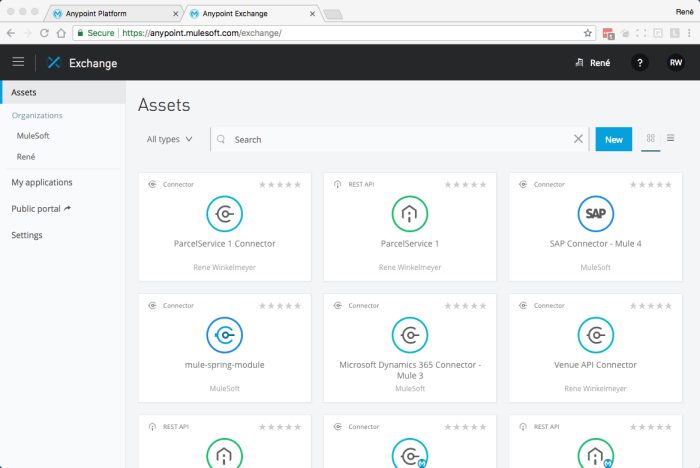The height and width of the screenshot is (468, 700).
Task: Click the Exchange logo icon
Action: (54, 63)
